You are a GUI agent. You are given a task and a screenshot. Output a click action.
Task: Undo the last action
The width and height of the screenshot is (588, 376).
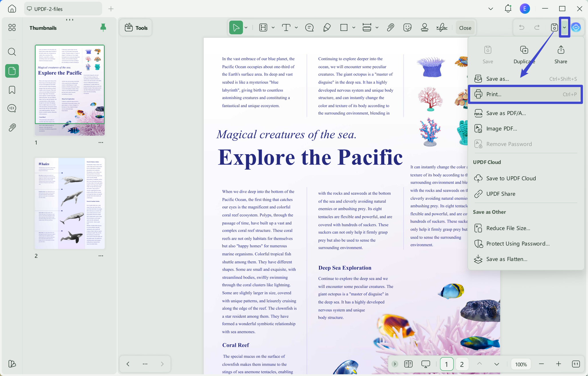point(522,27)
